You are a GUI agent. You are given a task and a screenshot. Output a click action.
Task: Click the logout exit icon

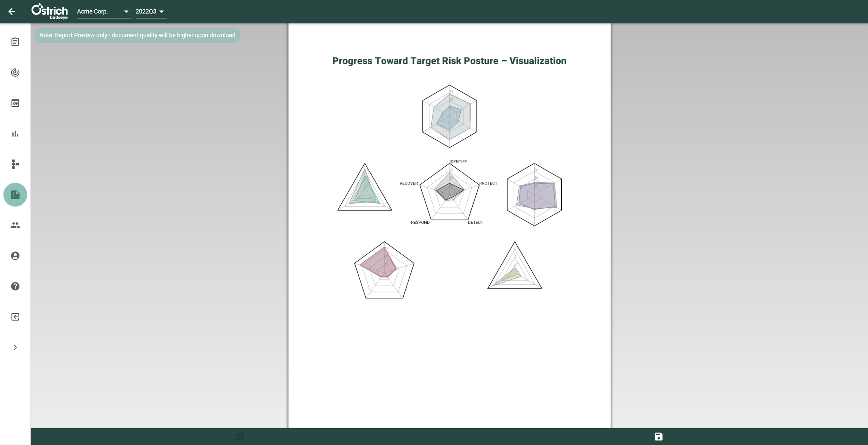pos(15,317)
